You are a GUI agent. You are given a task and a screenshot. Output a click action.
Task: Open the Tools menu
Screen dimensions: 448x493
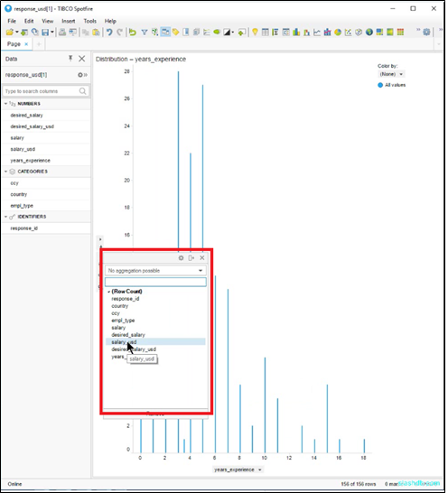90,21
